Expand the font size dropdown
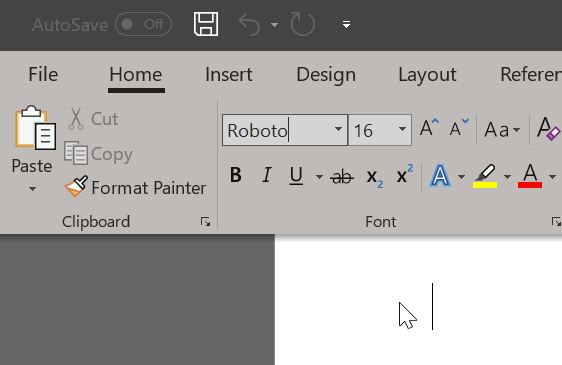Screen dimensions: 562x365 (403, 129)
